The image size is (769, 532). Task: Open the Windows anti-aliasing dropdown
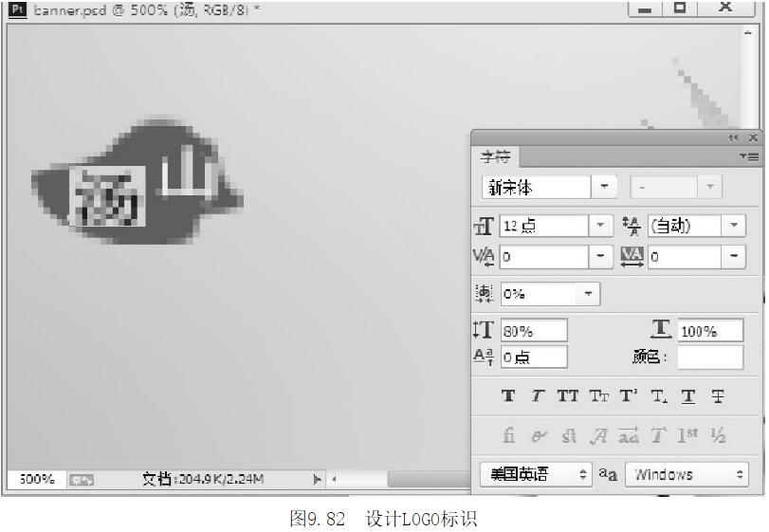(x=687, y=474)
